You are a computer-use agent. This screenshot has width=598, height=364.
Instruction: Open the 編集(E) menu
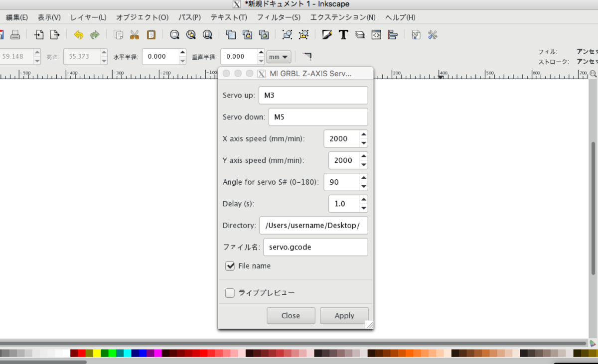[x=17, y=17]
